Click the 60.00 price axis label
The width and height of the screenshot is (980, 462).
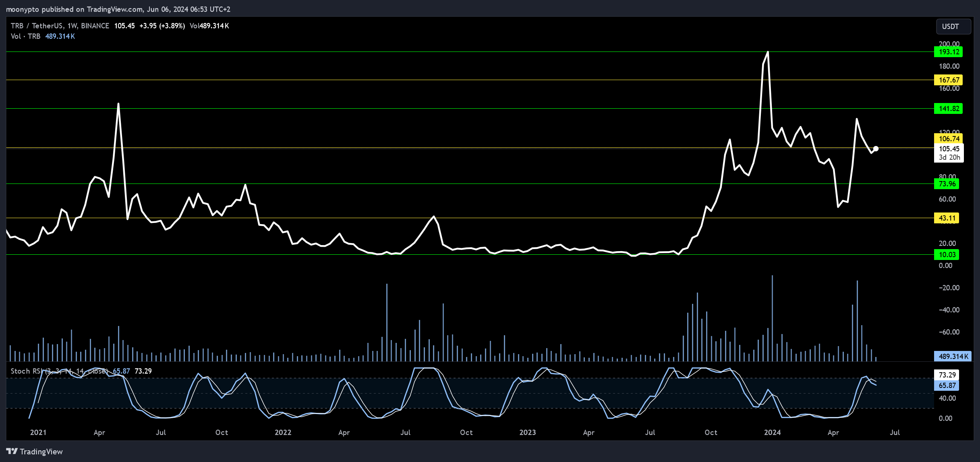pos(947,199)
